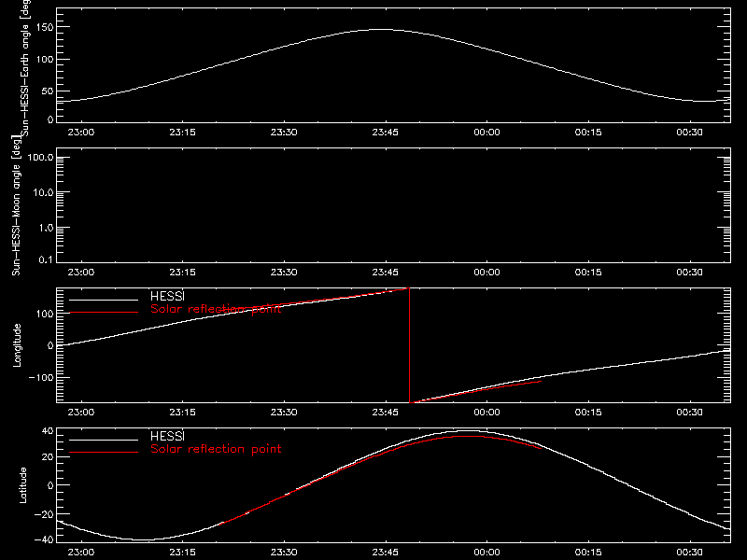
Task: Click the 'Longitude' y-axis title
Action: (x=17, y=345)
